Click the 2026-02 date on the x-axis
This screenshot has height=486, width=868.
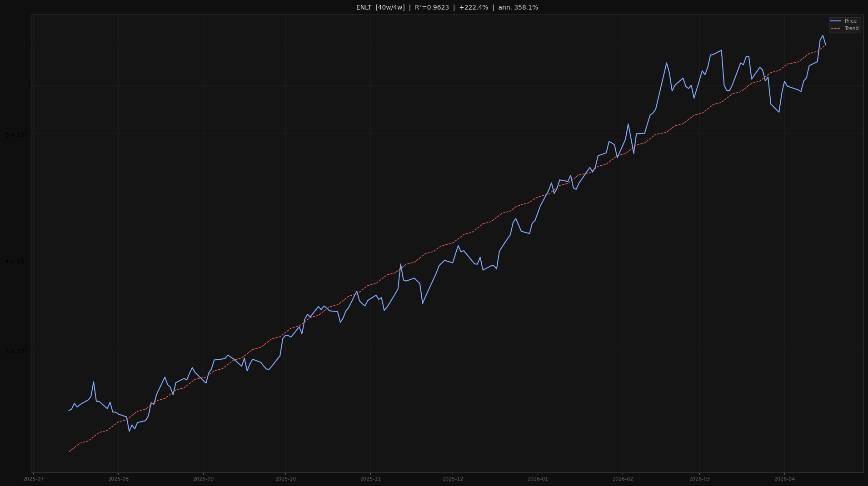(623, 479)
